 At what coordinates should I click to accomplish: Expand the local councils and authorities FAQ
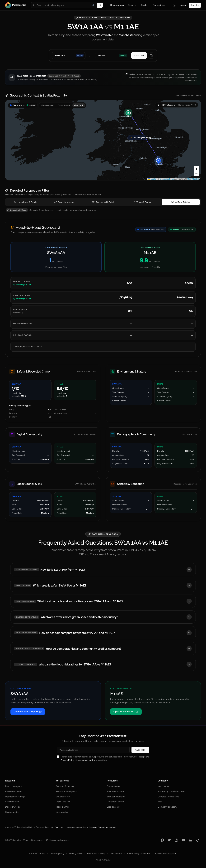103,601
